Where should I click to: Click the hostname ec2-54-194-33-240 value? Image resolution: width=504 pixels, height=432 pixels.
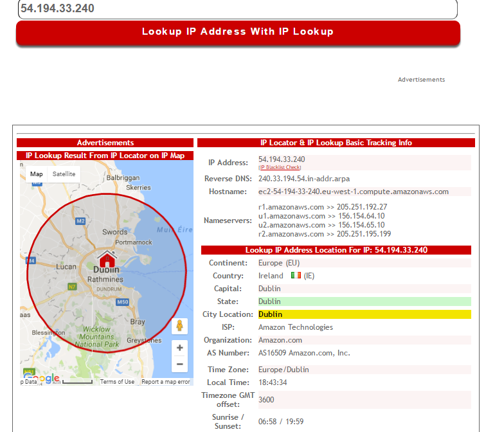pyautogui.click(x=354, y=192)
